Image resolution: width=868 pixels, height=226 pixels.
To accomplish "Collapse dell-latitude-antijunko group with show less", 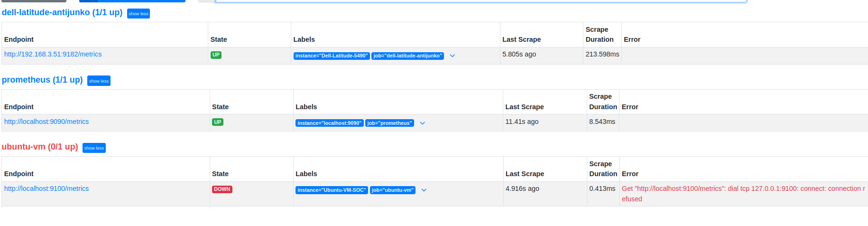I will [x=138, y=14].
